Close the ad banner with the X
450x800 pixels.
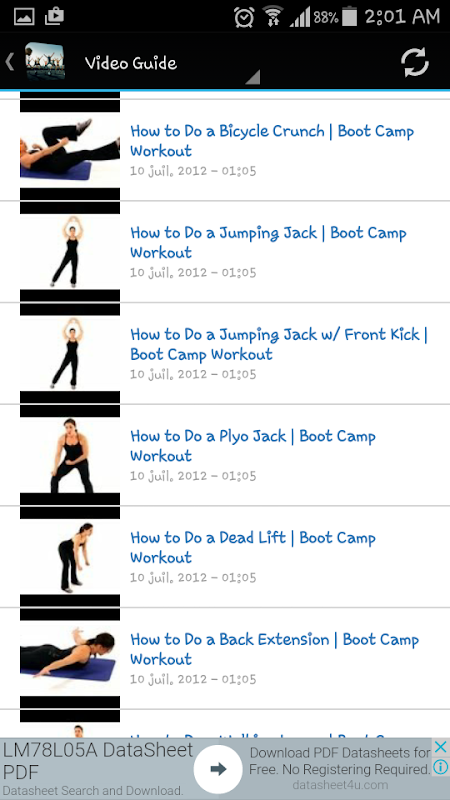coord(439,747)
